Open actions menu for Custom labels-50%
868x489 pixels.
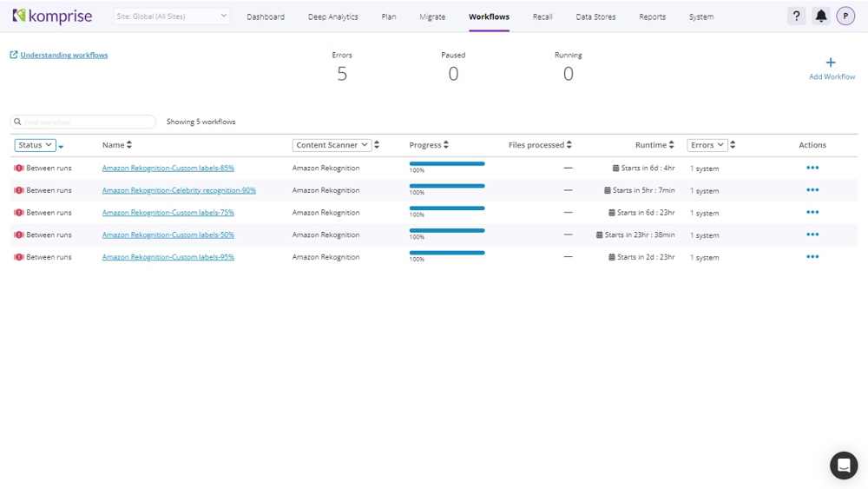click(812, 235)
